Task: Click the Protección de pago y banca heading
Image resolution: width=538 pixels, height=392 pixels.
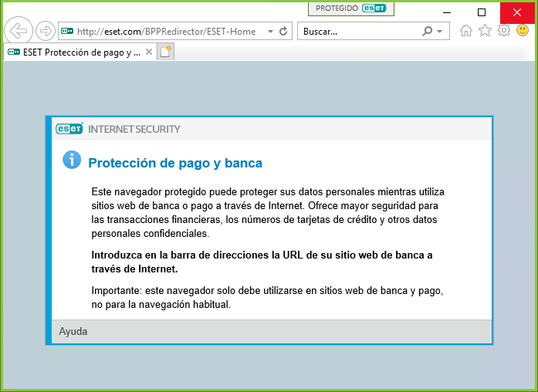Action: 175,163
